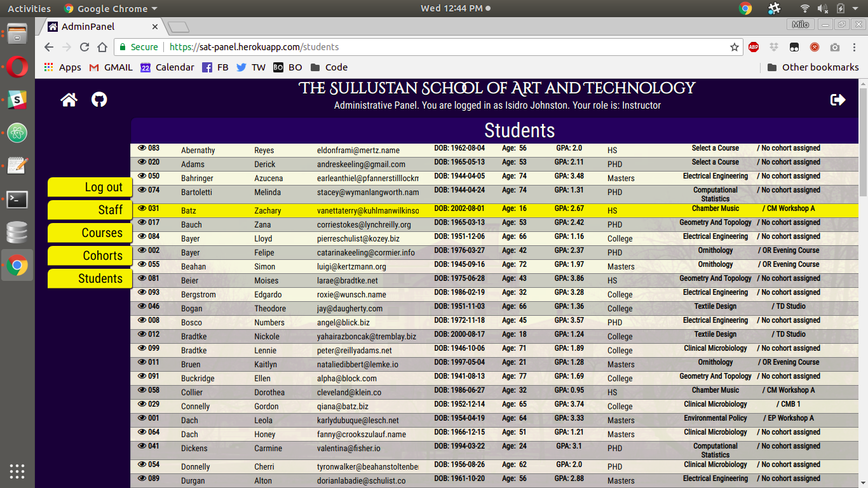Select the 'CM Workshop A' cohort for Batz
Image resolution: width=868 pixels, height=488 pixels.
[x=789, y=208]
